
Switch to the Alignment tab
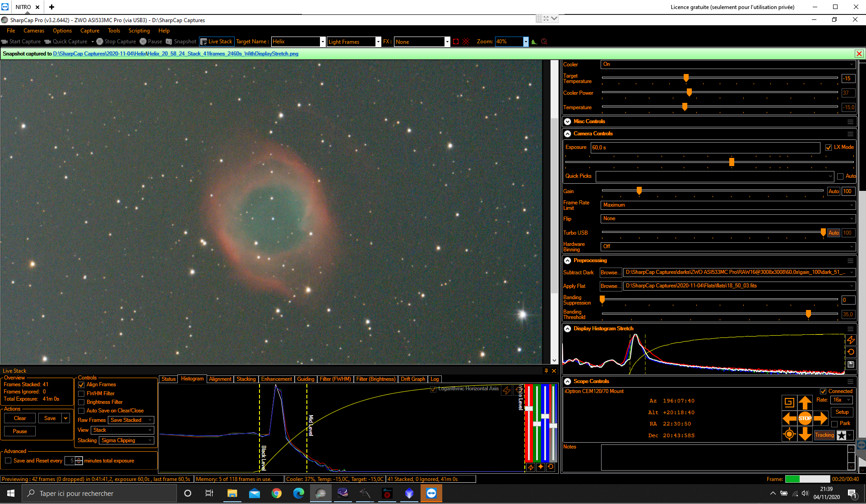[220, 379]
